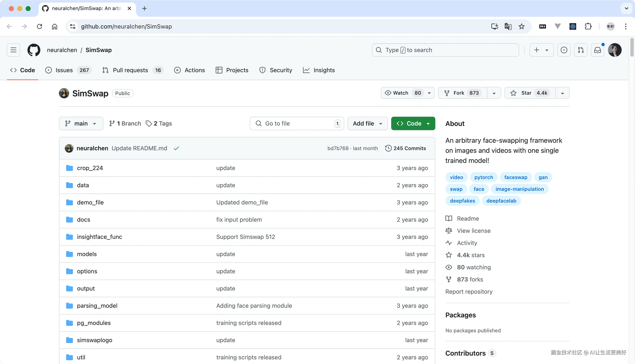The image size is (635, 364).
Task: Open the global navigation hamburger icon
Action: pos(13,50)
